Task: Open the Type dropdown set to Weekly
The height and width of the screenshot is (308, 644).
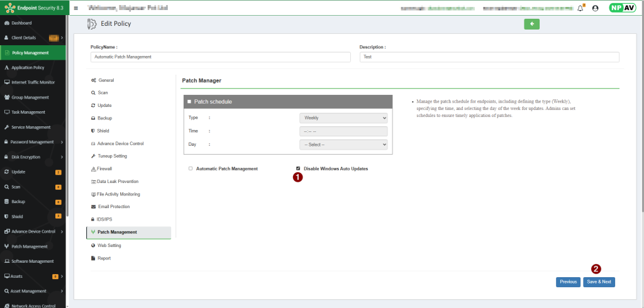Action: pos(343,118)
